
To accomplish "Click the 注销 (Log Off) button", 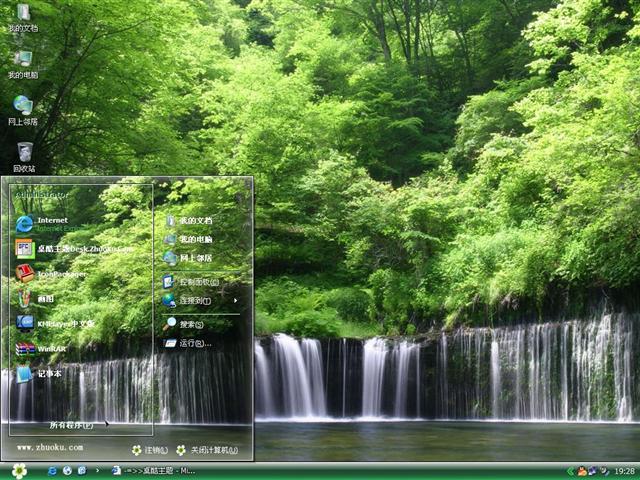I will [150, 450].
